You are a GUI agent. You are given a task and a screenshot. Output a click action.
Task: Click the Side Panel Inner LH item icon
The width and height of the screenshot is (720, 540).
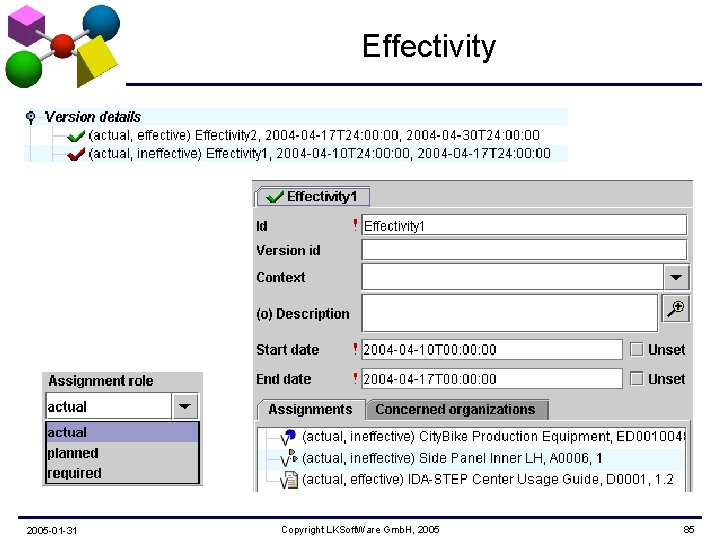click(x=289, y=458)
